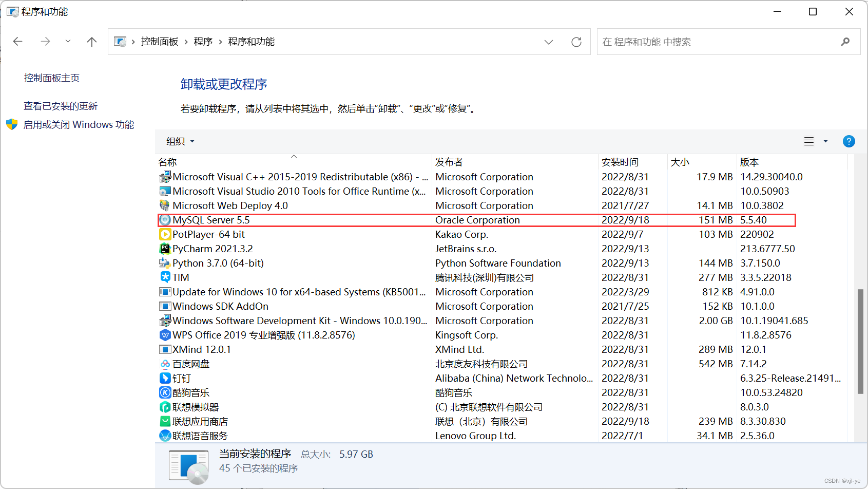Open 控制面板主页 link
Image resolution: width=868 pixels, height=489 pixels.
pos(52,78)
